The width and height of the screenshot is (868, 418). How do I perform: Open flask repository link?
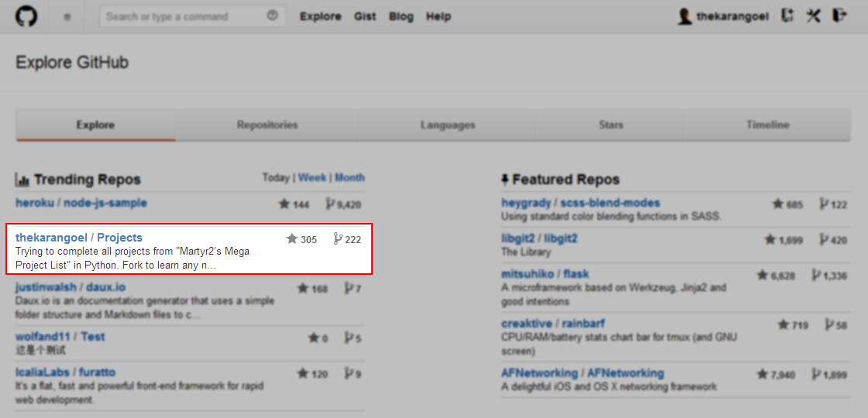click(577, 274)
